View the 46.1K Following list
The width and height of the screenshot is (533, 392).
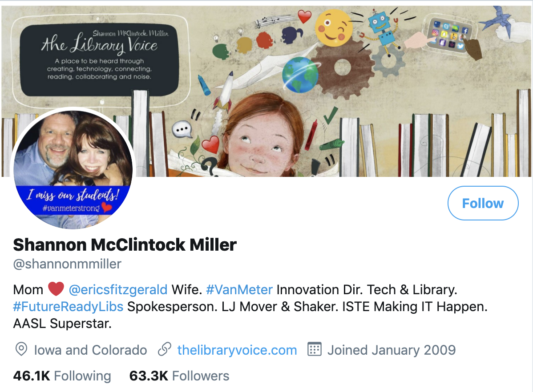pos(62,376)
